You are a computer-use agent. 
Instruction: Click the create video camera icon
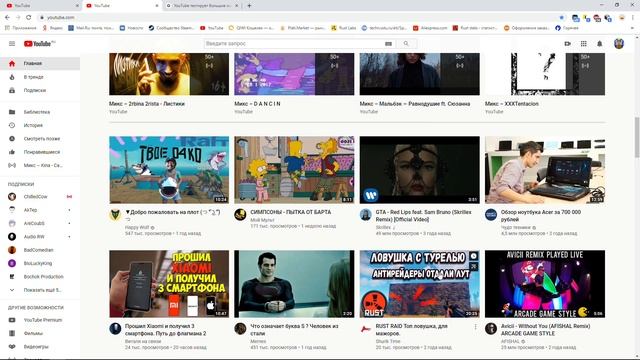(567, 44)
